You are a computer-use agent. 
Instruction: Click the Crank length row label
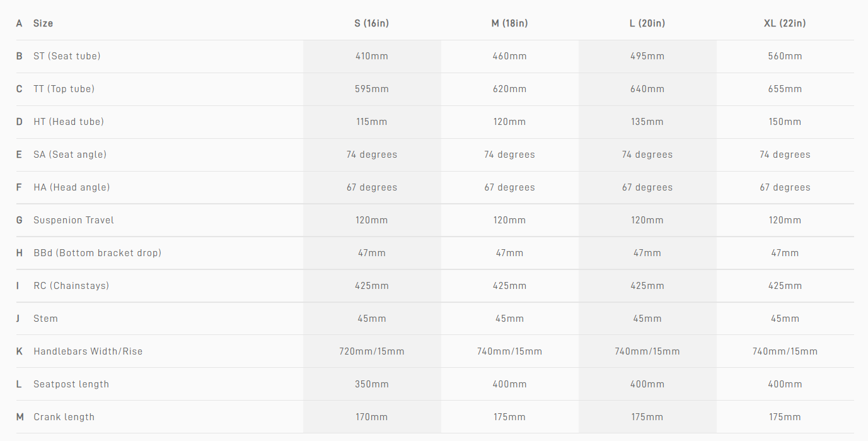[x=64, y=417]
